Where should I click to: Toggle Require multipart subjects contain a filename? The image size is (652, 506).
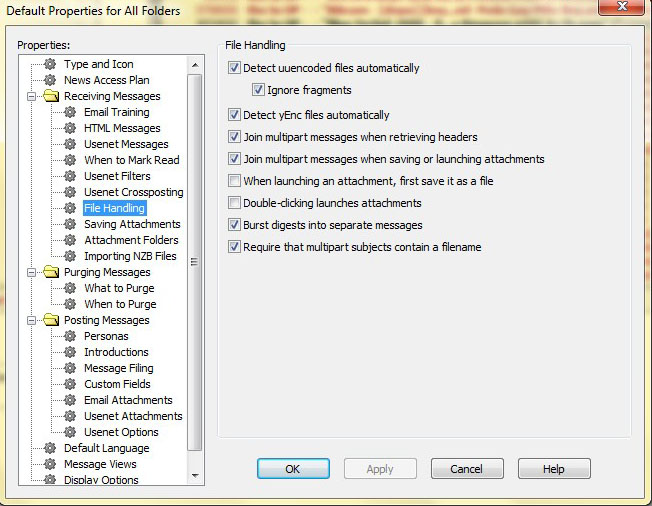[234, 247]
